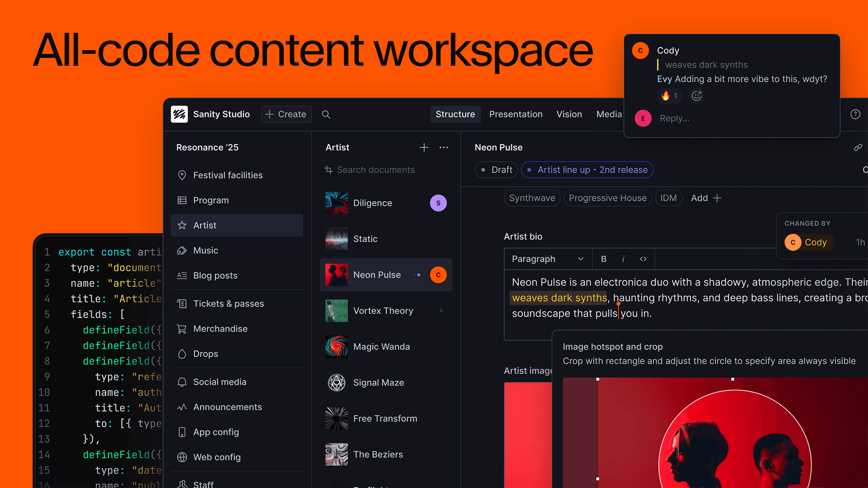Image resolution: width=868 pixels, height=488 pixels.
Task: Add emoji reaction to Cody's comment
Action: [x=697, y=96]
